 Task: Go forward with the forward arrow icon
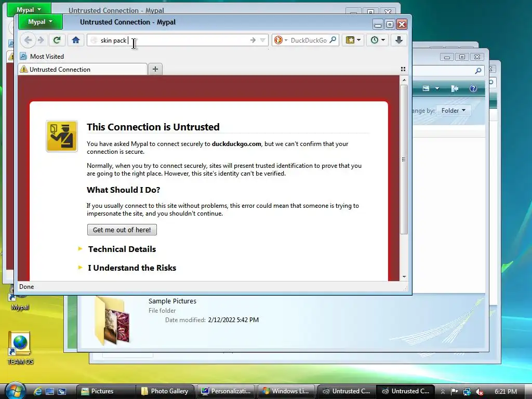tap(41, 41)
